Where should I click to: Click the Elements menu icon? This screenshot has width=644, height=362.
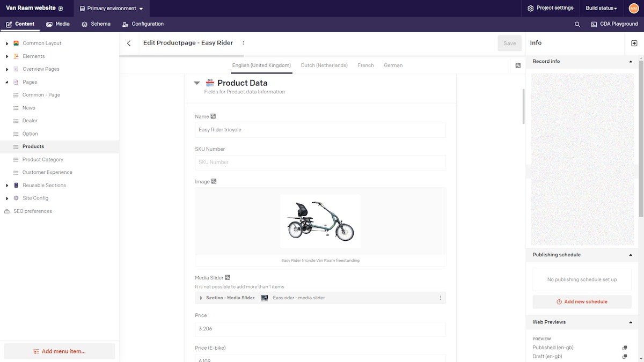16,56
